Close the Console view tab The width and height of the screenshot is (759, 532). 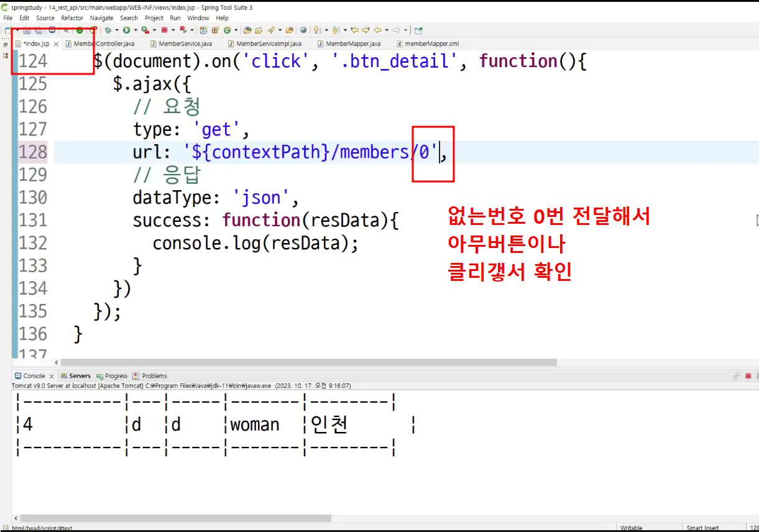[x=52, y=376]
